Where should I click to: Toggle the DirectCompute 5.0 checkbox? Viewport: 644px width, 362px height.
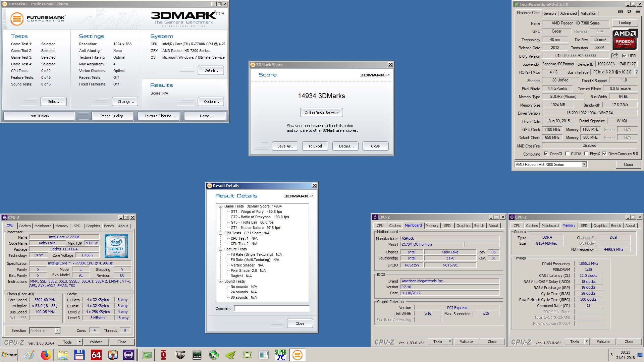(x=604, y=154)
